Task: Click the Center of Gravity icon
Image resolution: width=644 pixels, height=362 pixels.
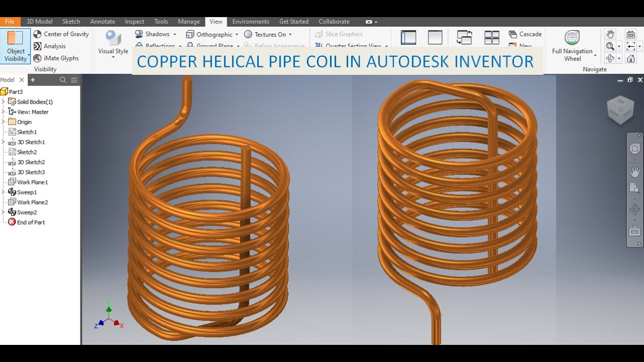Action: pos(37,34)
